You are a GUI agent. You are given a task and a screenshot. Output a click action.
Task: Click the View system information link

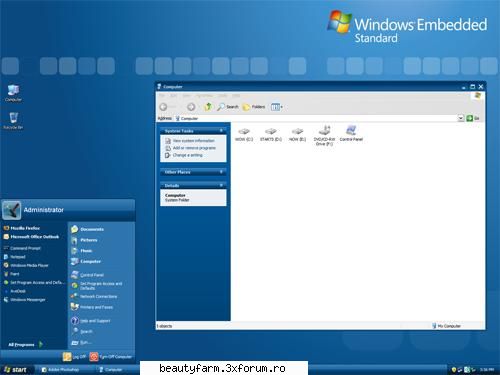click(190, 141)
